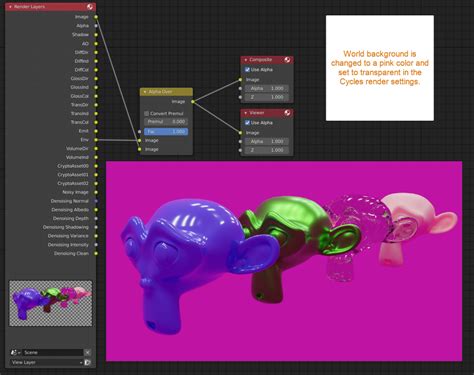Collapse the Alpha Over node
Viewport: 474px width, 375px height.
(x=145, y=92)
